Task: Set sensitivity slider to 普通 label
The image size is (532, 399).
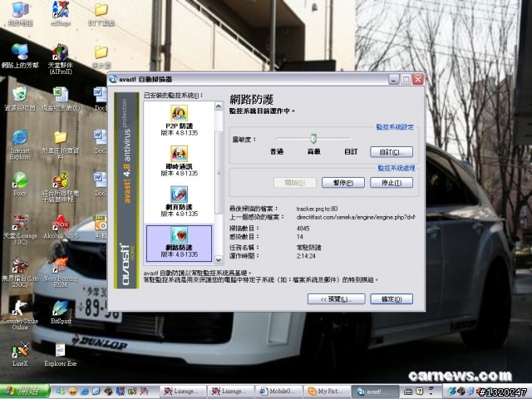Action: (x=277, y=151)
